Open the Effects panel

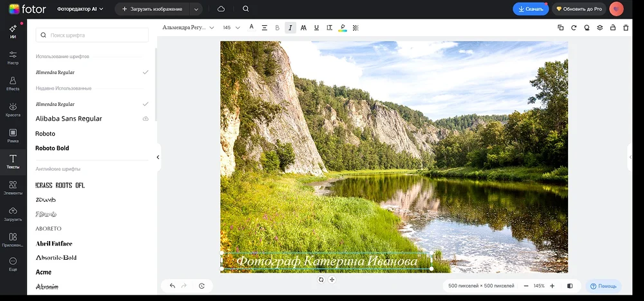pyautogui.click(x=13, y=84)
